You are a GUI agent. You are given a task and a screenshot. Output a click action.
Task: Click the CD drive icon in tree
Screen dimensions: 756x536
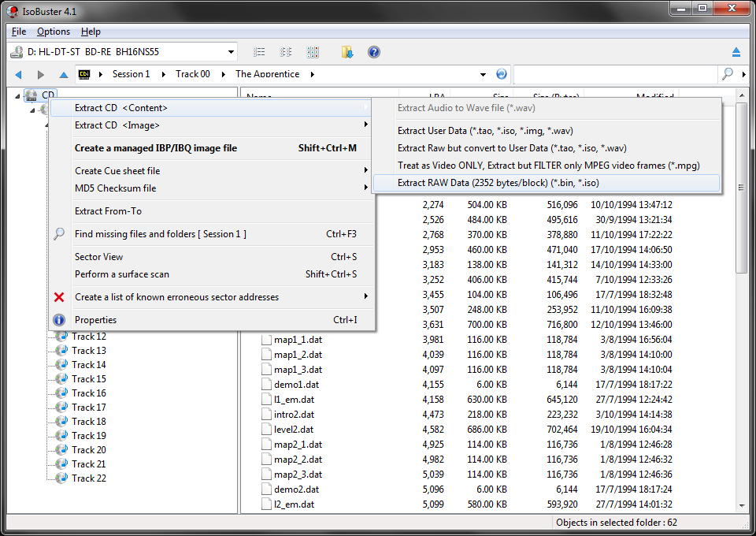click(x=31, y=95)
